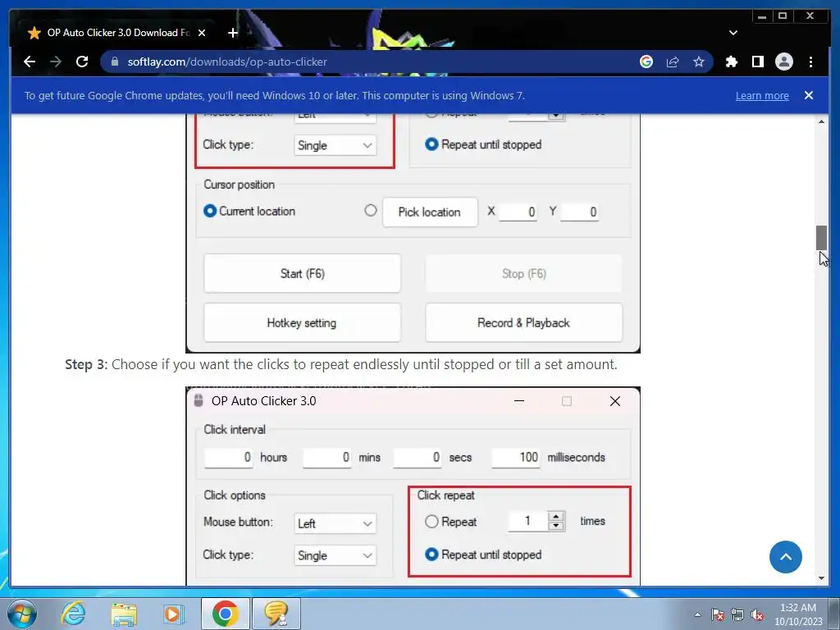Select lower Repeat until stopped radio

pos(431,555)
